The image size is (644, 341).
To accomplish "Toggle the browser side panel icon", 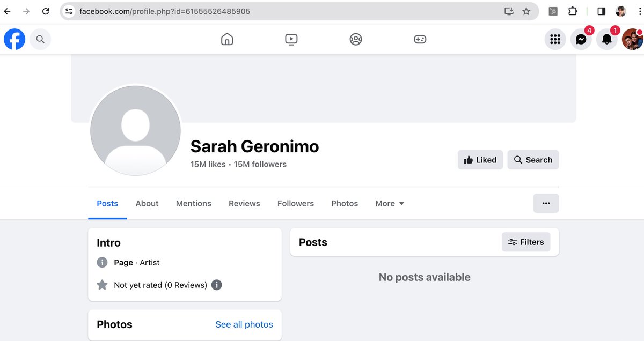I will 601,11.
